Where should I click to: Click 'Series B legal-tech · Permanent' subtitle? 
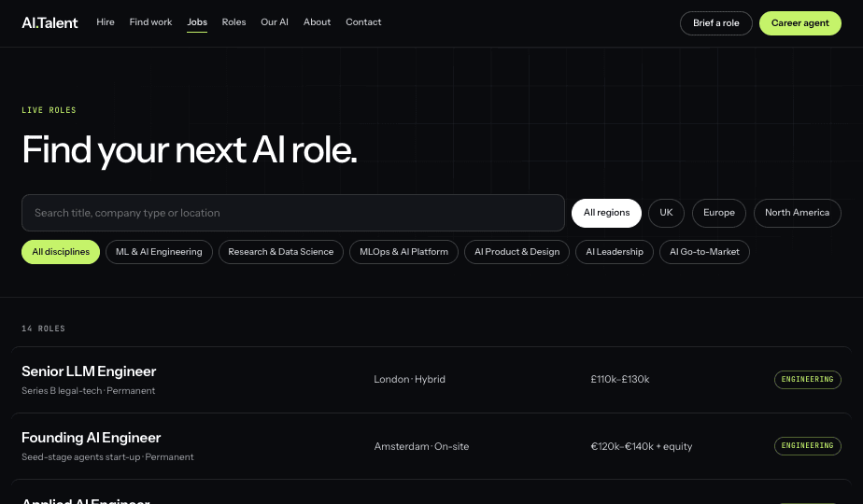pyautogui.click(x=88, y=391)
